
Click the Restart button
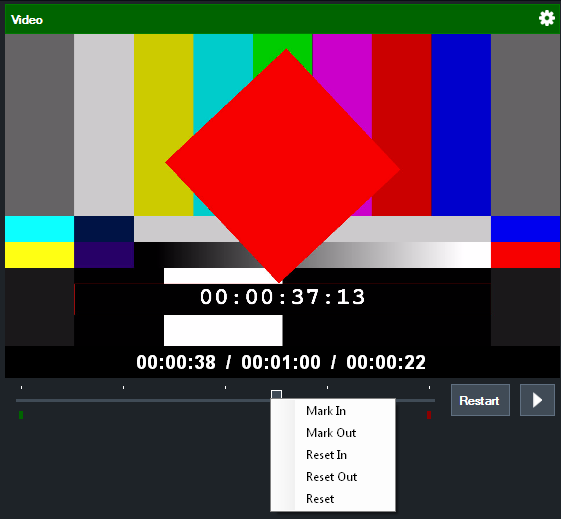480,400
